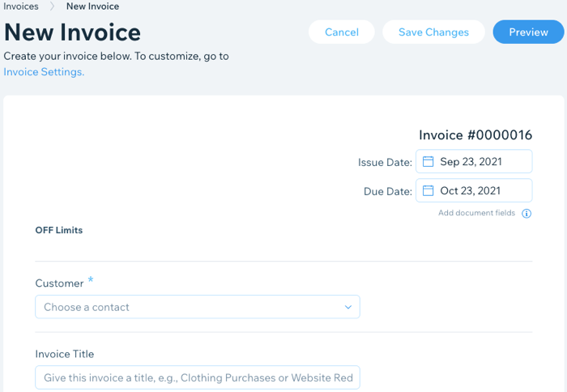The image size is (567, 392).
Task: Click the OFF Limits business name
Action: tap(59, 230)
